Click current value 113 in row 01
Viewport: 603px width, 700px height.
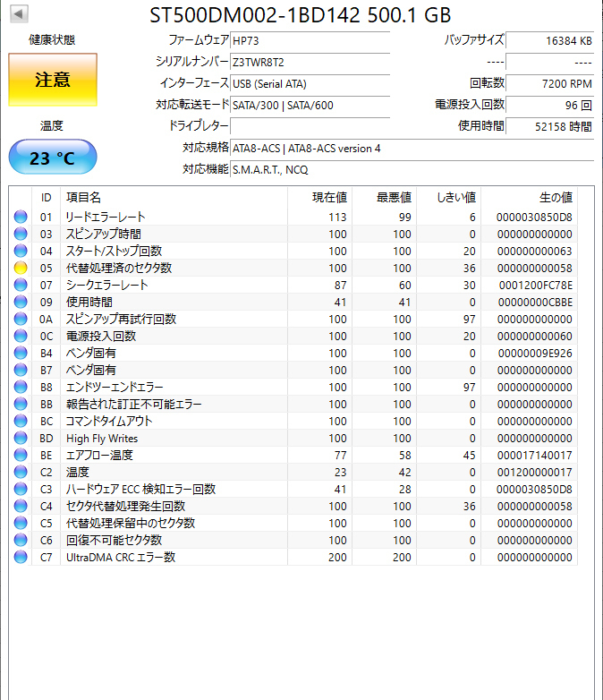[x=337, y=217]
